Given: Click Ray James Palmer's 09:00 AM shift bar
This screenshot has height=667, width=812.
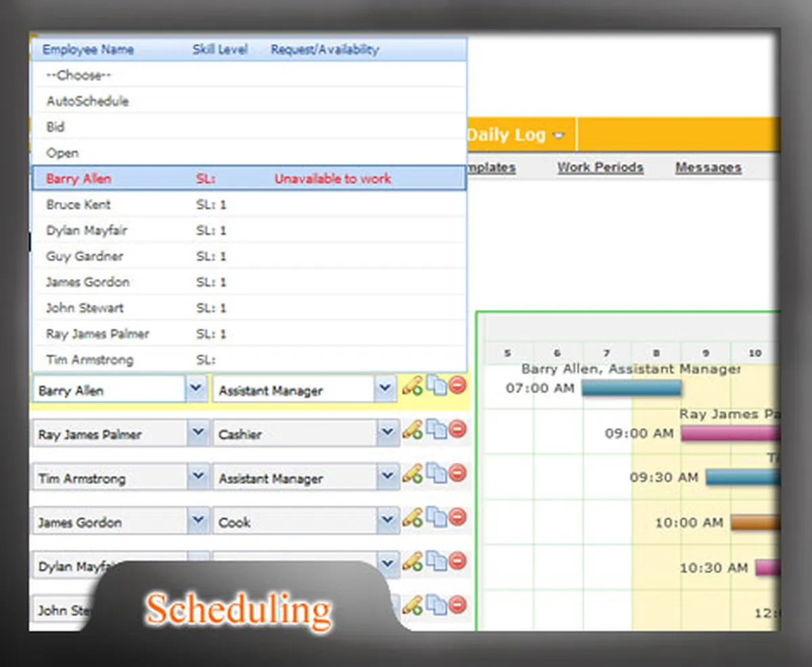Looking at the screenshot, I should tap(730, 433).
